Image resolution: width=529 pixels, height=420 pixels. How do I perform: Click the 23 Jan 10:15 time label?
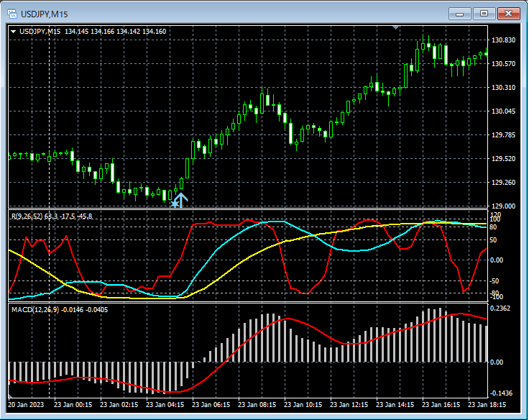pyautogui.click(x=303, y=404)
